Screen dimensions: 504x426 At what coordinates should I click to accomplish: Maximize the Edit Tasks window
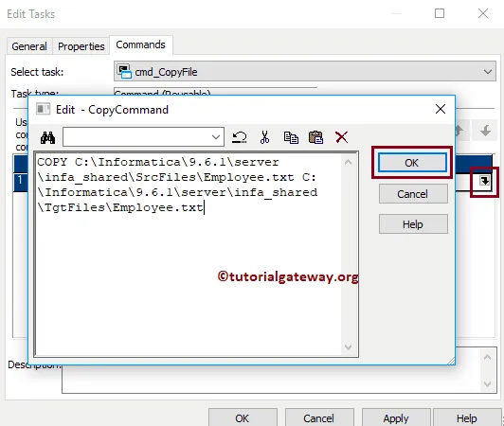(x=440, y=13)
